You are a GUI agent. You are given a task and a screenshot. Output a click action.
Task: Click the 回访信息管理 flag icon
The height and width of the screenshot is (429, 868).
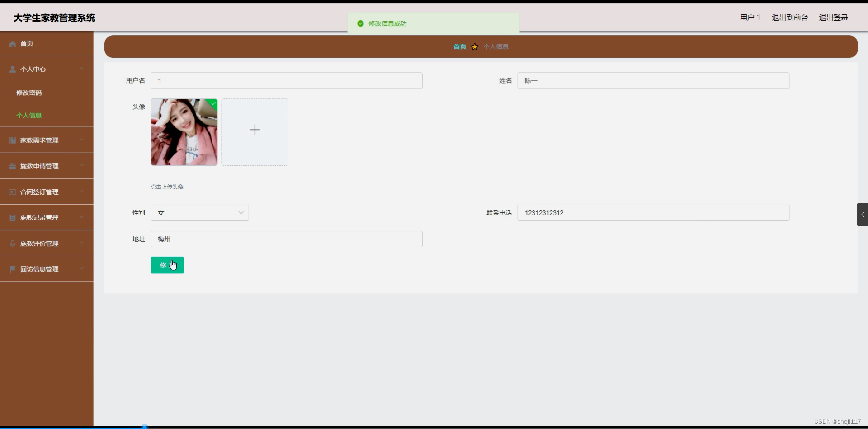[12, 269]
